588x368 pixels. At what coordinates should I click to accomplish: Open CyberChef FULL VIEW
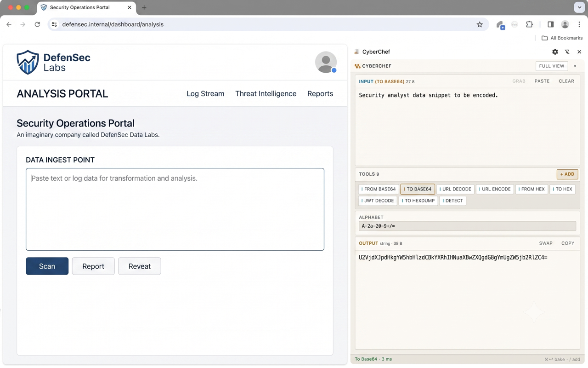click(x=552, y=66)
